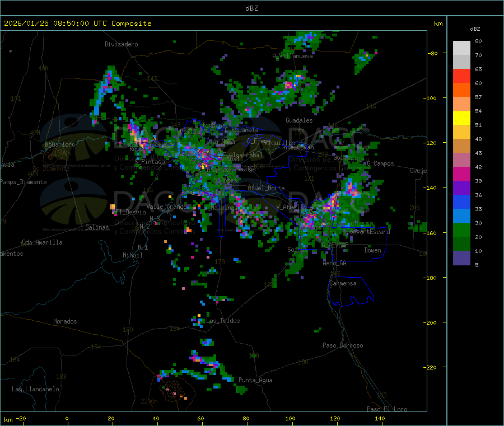Screen dimensions: 504x426
Task: Click the 'Tte_Coman' label
Action: click(x=298, y=147)
